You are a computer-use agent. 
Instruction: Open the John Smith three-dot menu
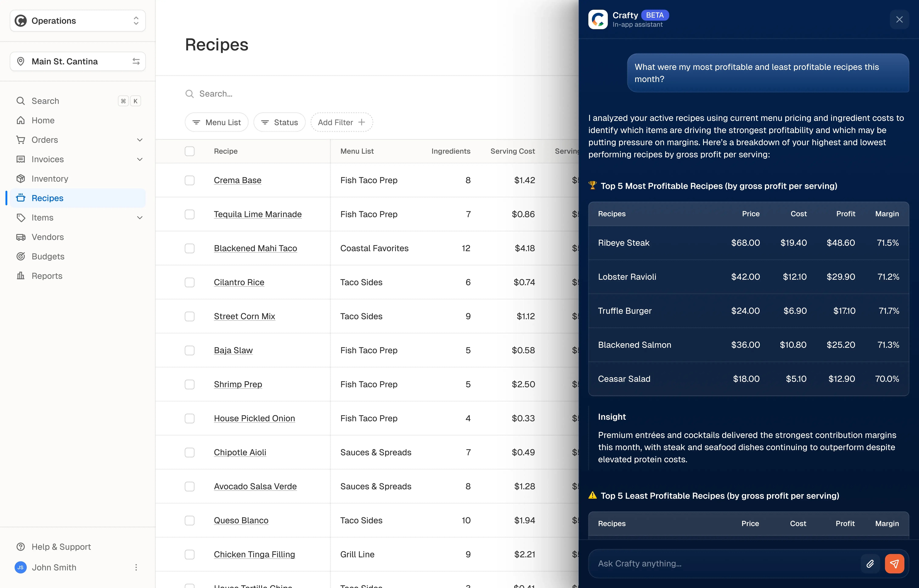point(136,567)
